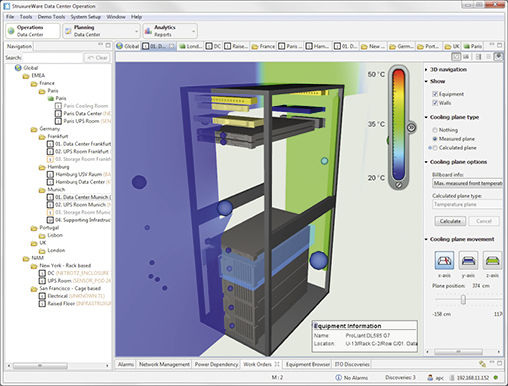Open the Planning button dropdown arrow

pos(136,31)
